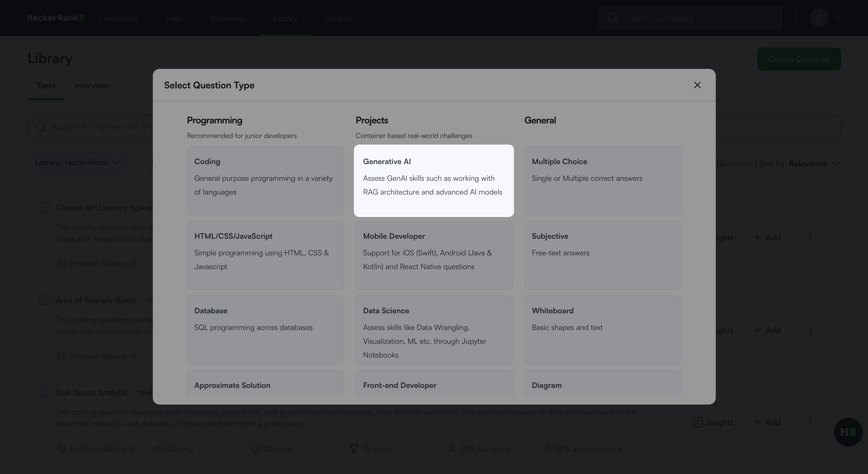Click the Create Question button

(x=798, y=59)
